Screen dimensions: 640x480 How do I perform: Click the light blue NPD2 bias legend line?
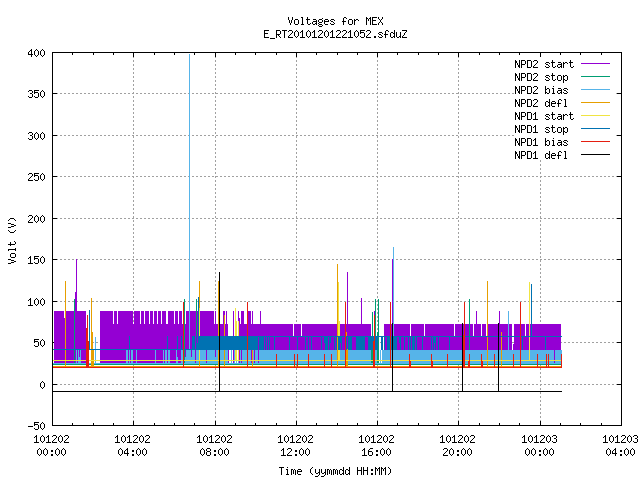[x=596, y=90]
